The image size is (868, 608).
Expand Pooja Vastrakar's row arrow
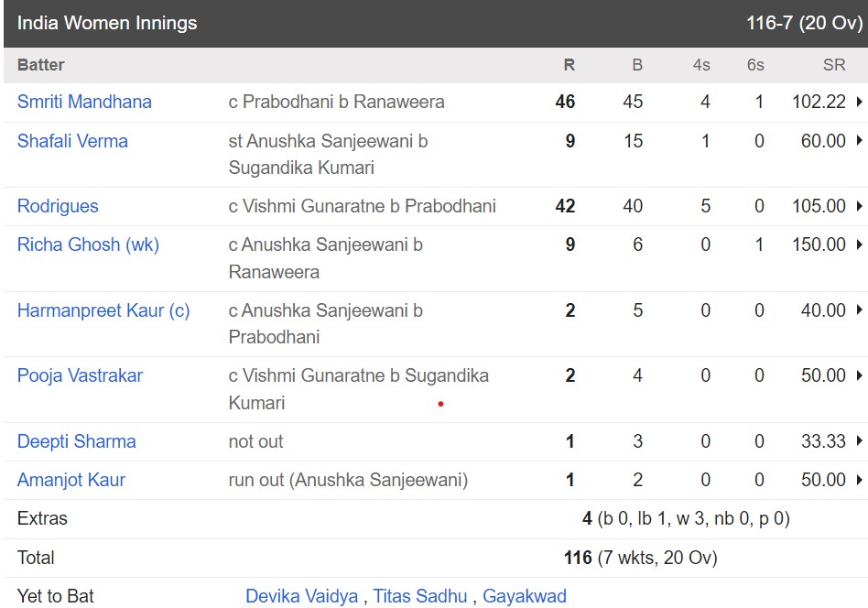click(x=859, y=375)
